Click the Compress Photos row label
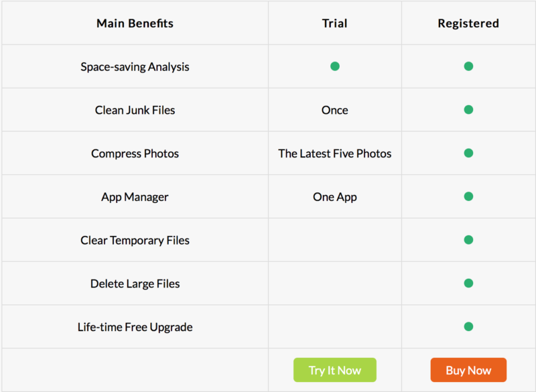 coord(135,153)
